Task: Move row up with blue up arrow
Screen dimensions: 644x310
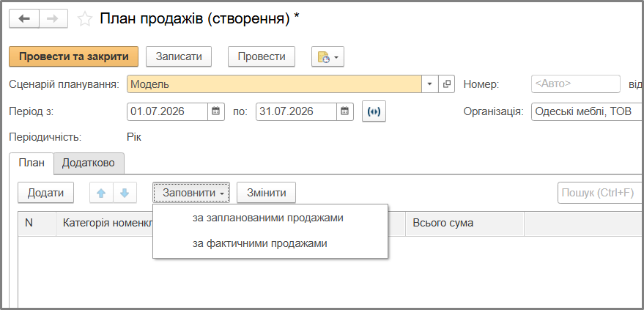Action: (x=101, y=193)
